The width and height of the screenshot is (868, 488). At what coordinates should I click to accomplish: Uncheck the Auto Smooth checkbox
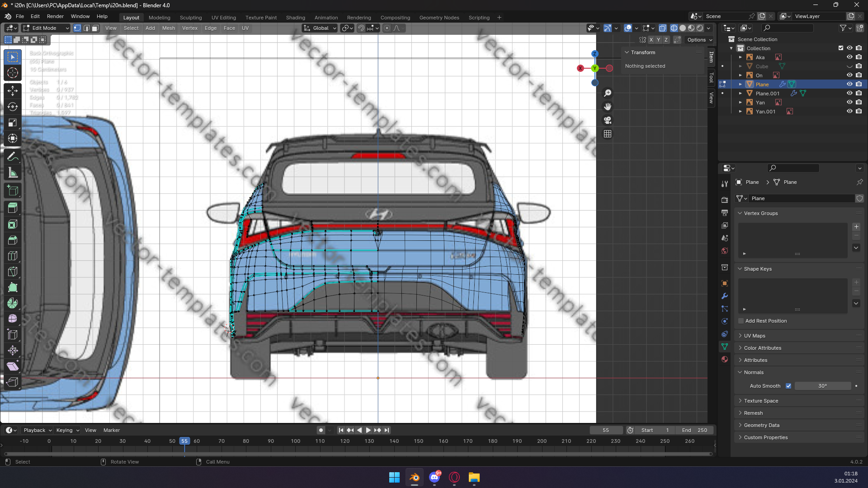pos(788,386)
